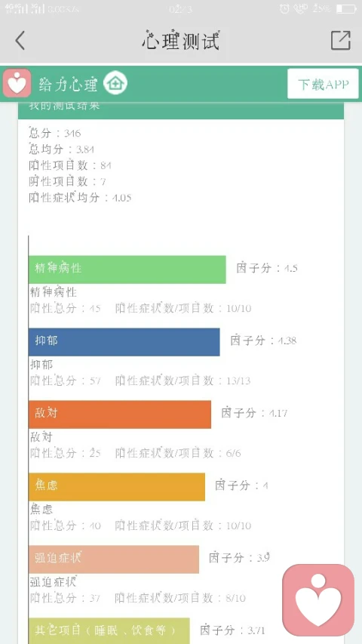
Task: Tap the 给力心理 brand title
Action: tap(68, 85)
